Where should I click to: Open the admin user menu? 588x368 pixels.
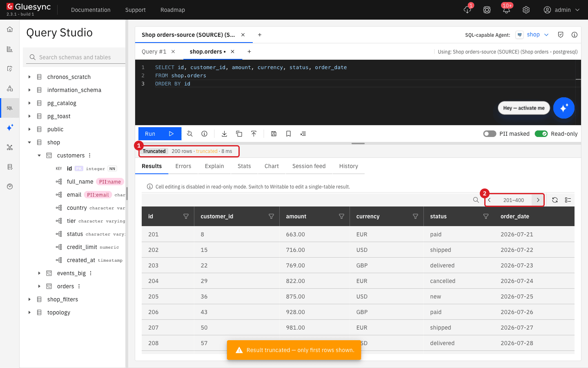tap(561, 10)
